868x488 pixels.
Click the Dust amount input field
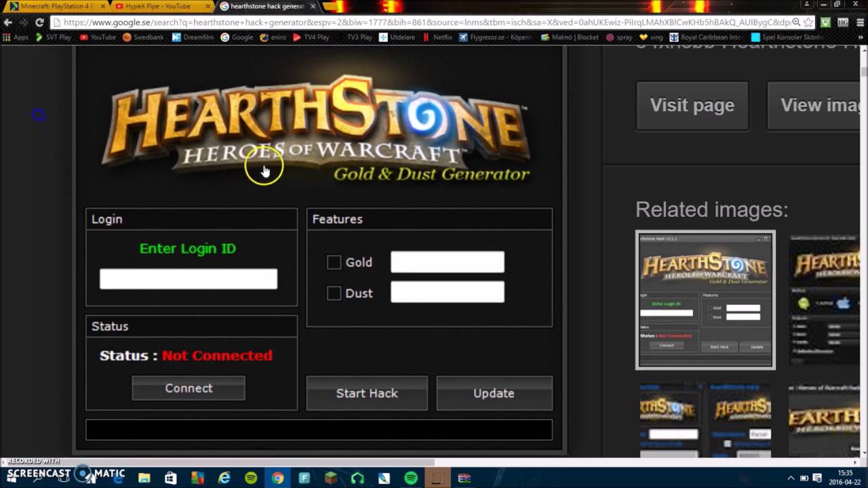click(448, 292)
